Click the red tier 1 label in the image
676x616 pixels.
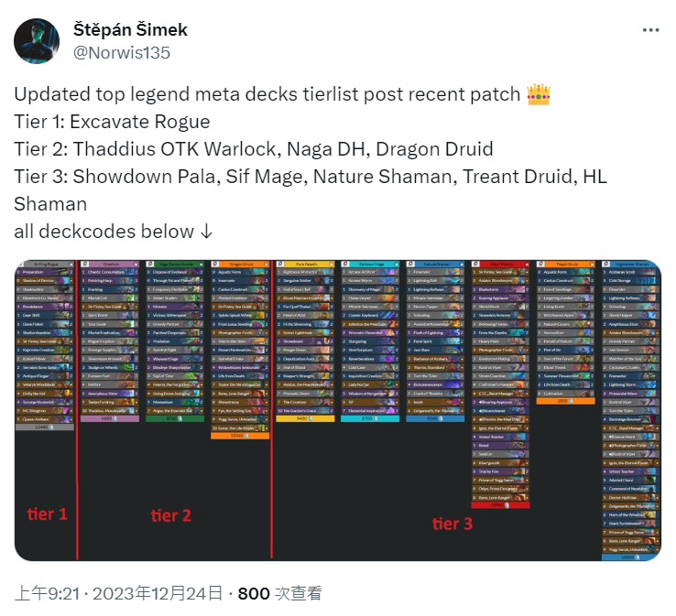click(48, 513)
